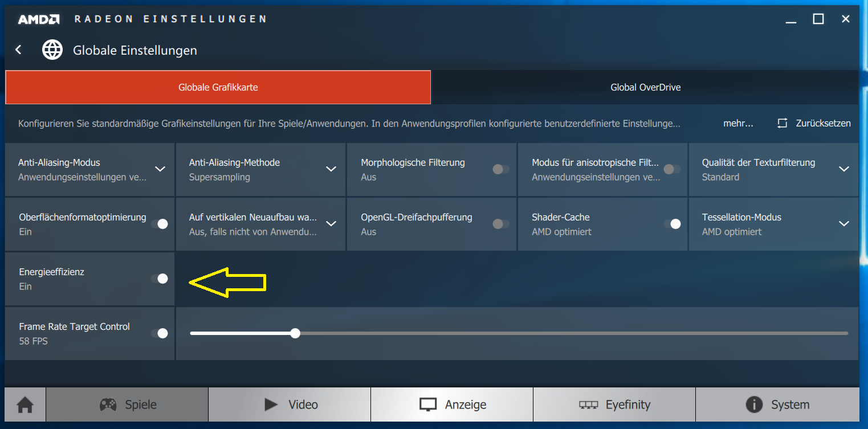Enable OpenGL-Dreifachpufferung switch

point(500,224)
